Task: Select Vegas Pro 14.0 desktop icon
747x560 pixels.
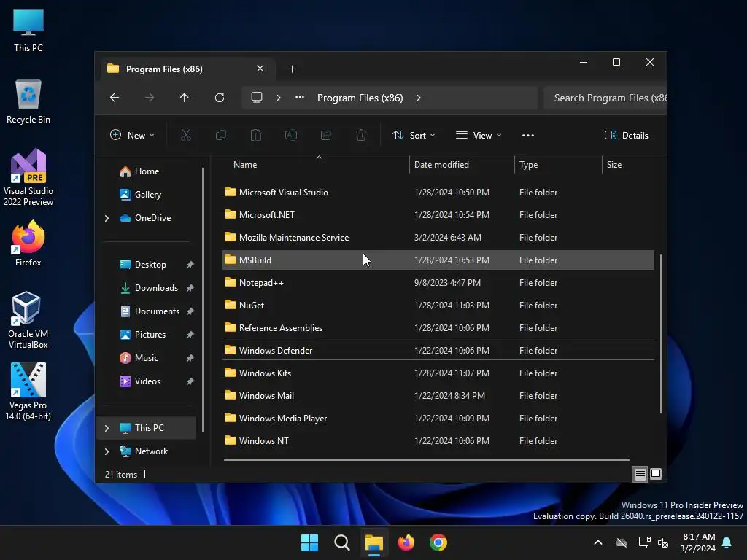Action: 28,392
